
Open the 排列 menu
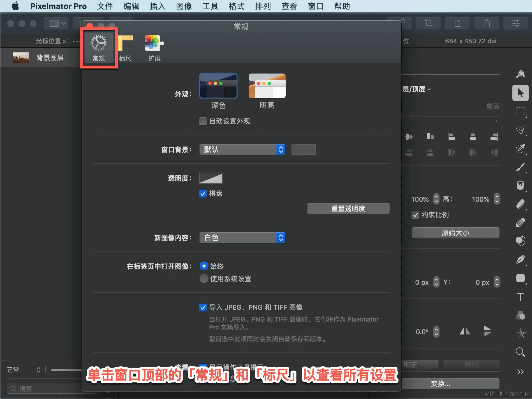pyautogui.click(x=263, y=6)
